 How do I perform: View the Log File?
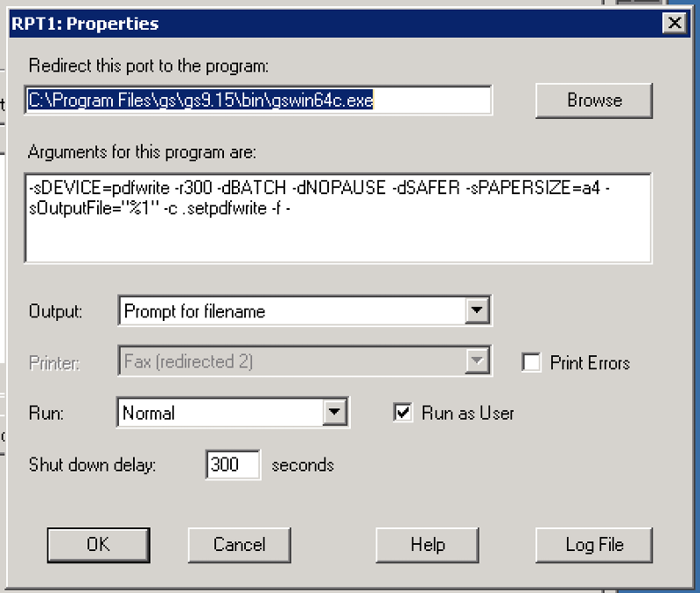point(593,545)
